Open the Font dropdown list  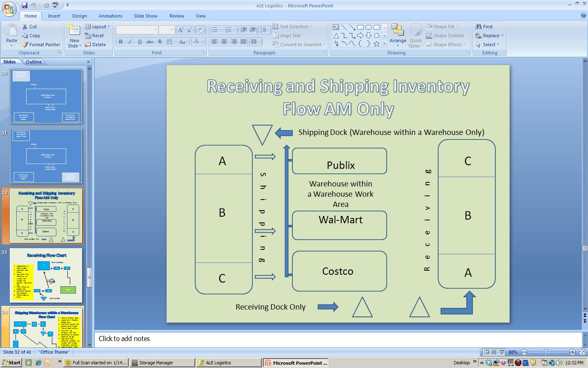coord(156,30)
